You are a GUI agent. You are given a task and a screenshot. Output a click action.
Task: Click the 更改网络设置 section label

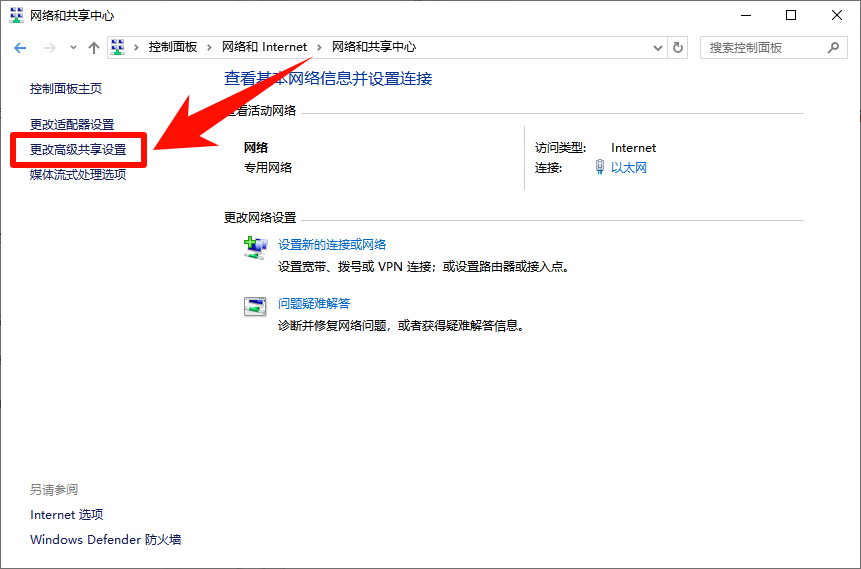click(x=260, y=217)
